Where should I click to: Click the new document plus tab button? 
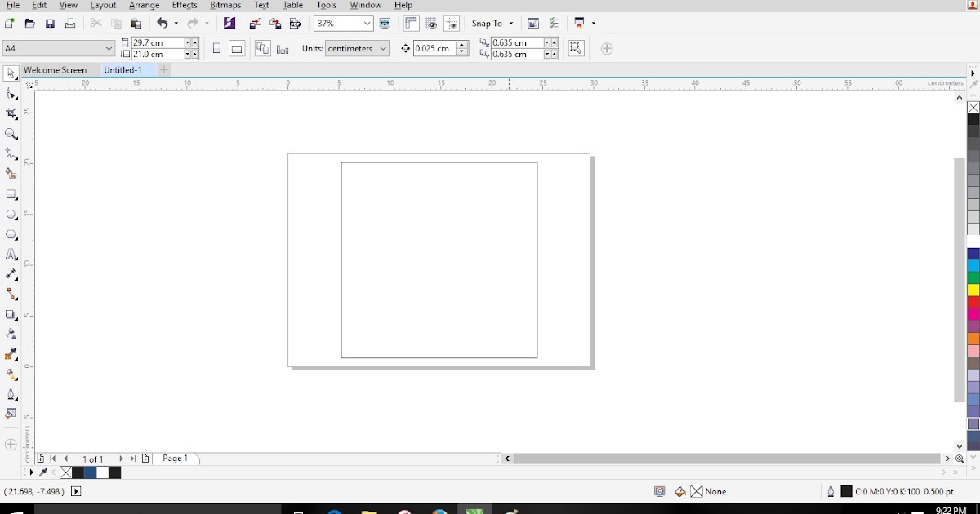[x=163, y=70]
